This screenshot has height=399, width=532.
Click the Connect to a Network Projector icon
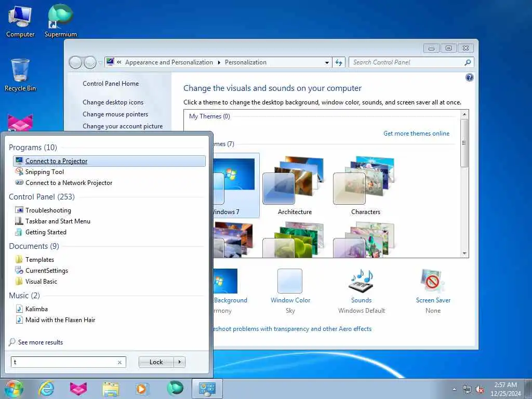pyautogui.click(x=19, y=182)
